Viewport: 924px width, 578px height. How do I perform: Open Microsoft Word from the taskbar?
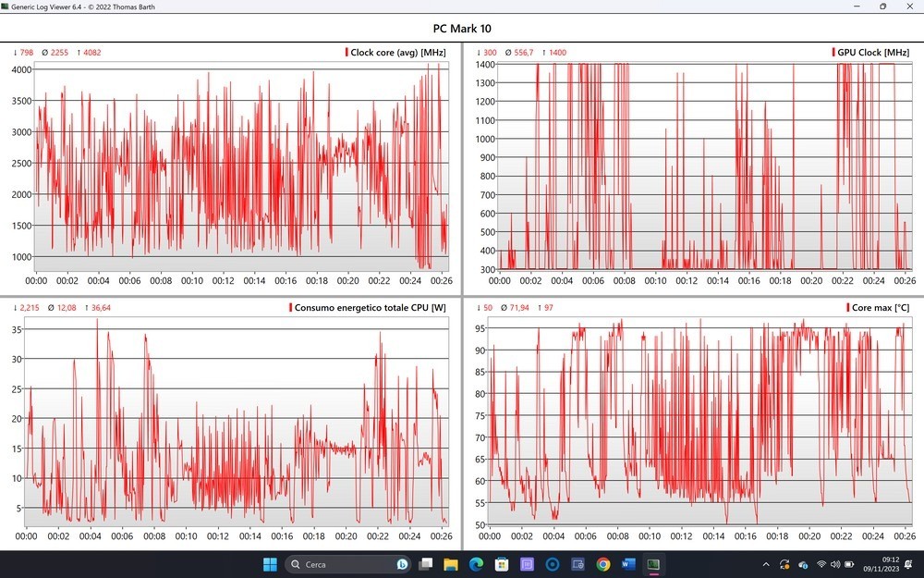click(628, 564)
